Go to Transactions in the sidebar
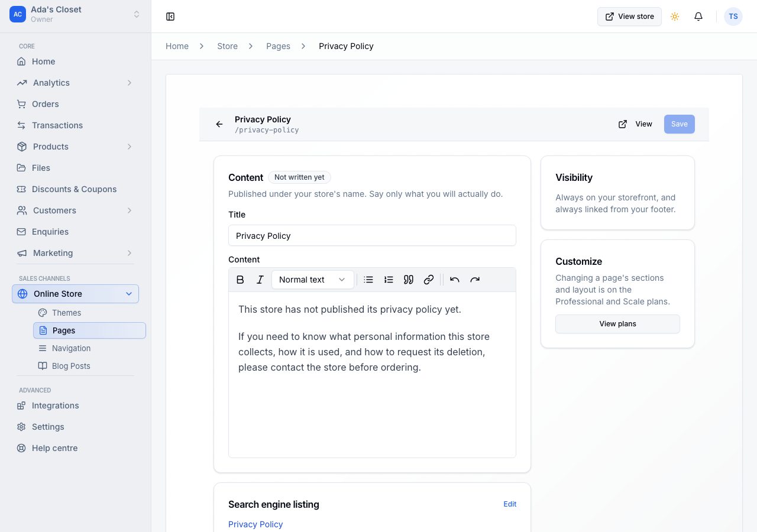Screen dimensions: 757x532 tap(75, 125)
